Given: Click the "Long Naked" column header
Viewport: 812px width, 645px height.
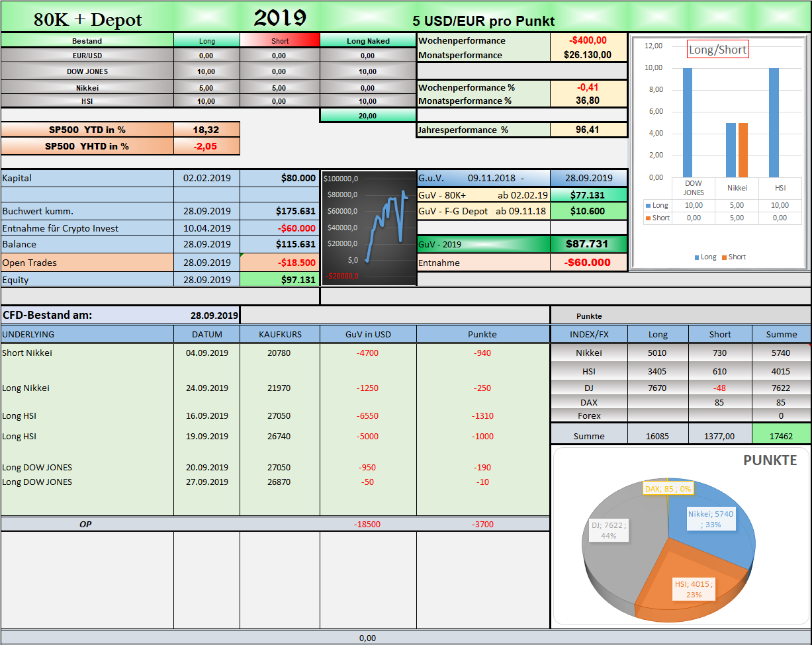Looking at the screenshot, I should [368, 41].
